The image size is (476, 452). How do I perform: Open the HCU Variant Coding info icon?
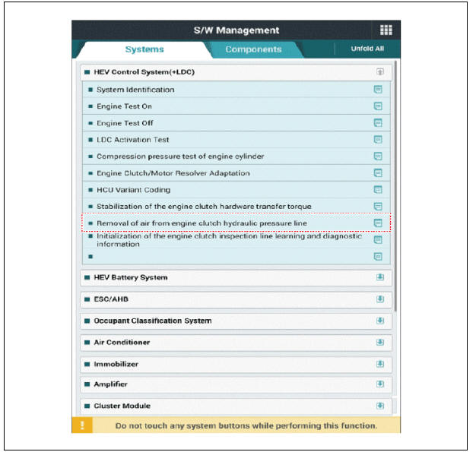378,190
